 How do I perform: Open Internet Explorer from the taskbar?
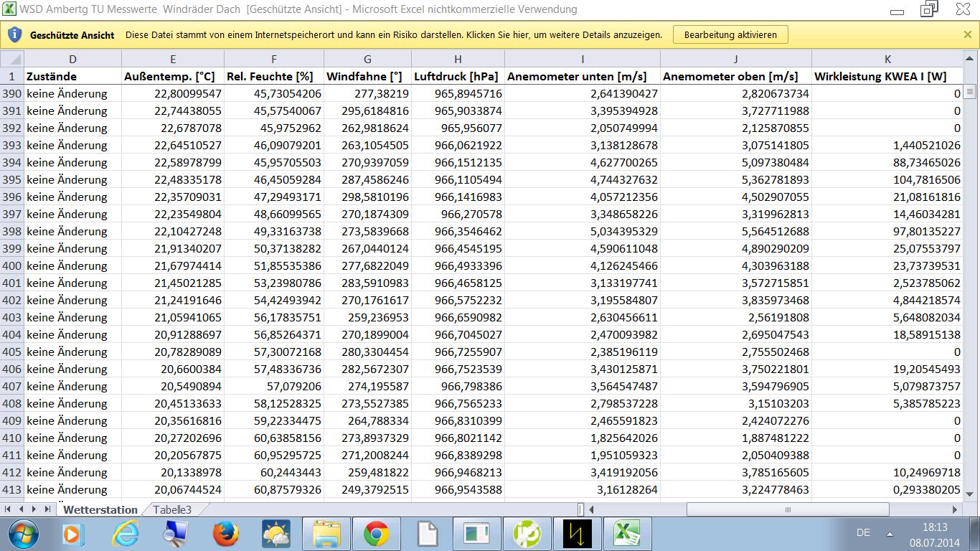(x=125, y=534)
